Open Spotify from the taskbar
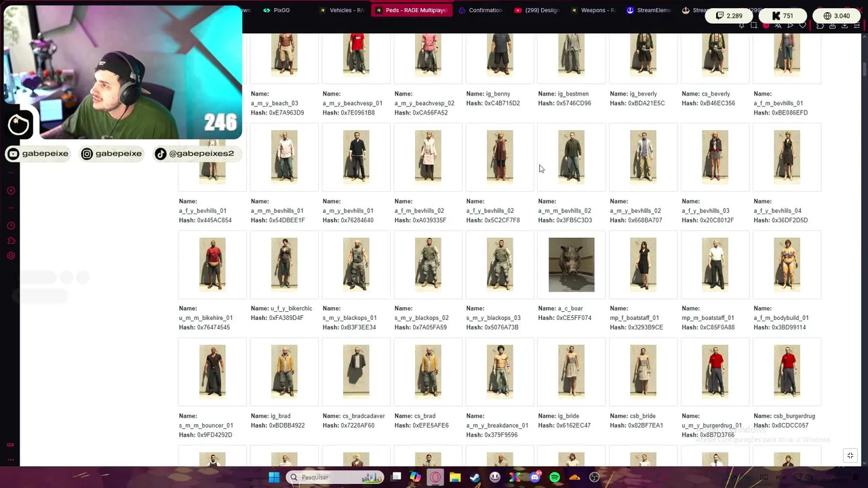 [x=555, y=477]
